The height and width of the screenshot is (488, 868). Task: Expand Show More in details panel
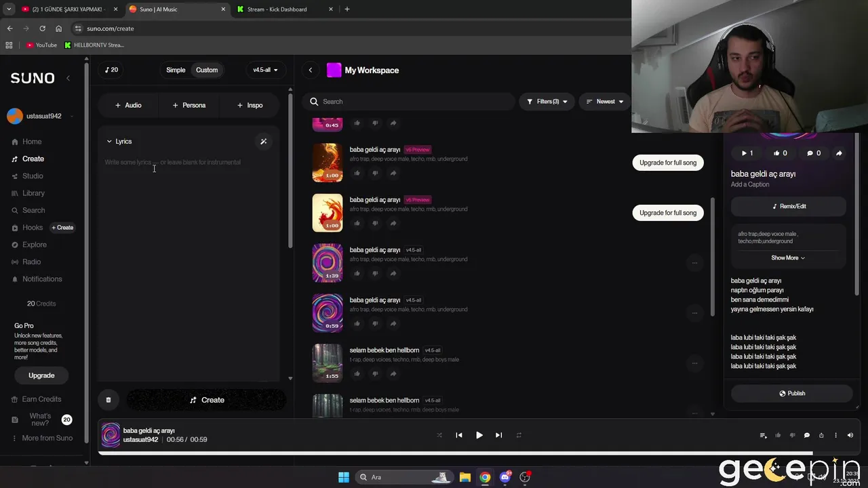788,258
